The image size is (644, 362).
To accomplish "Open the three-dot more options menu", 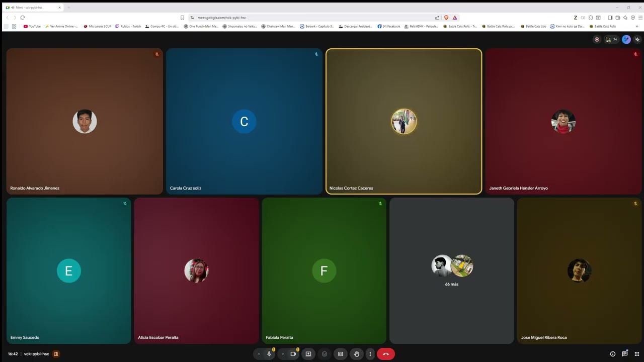I will (x=370, y=354).
